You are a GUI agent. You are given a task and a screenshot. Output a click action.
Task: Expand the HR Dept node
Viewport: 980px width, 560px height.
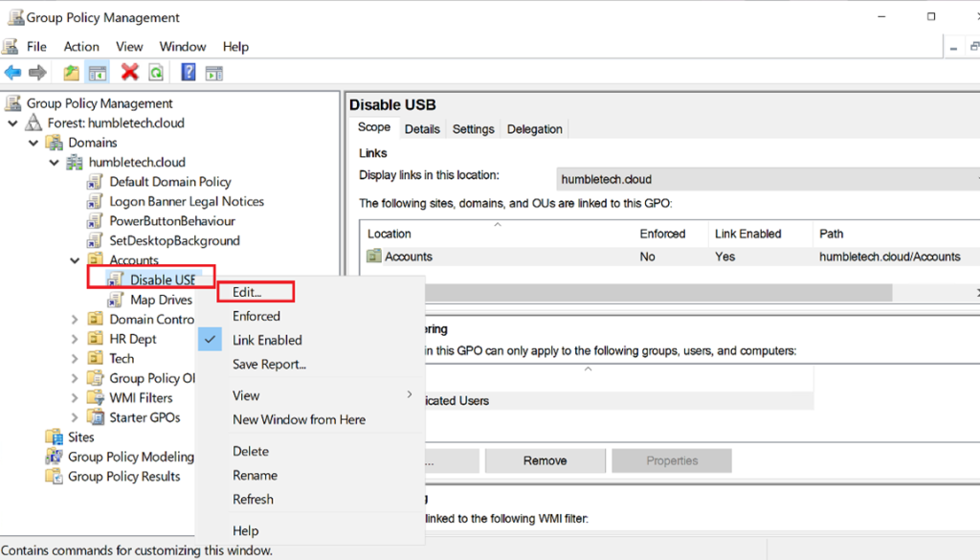(75, 339)
